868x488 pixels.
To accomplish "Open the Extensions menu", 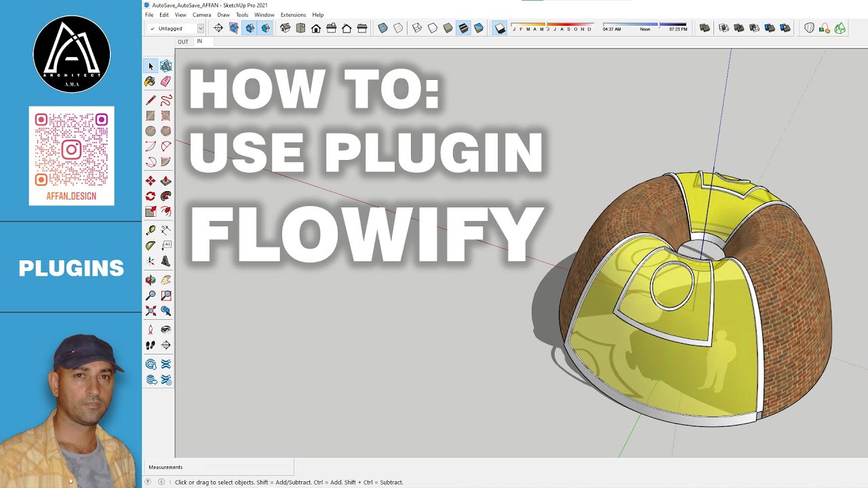I will click(x=294, y=15).
